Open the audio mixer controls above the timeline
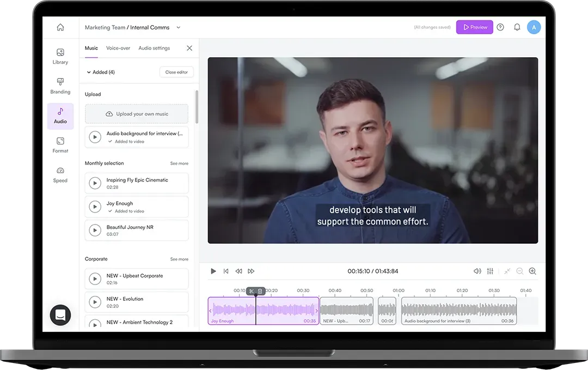Image resolution: width=588 pixels, height=370 pixels. click(490, 271)
